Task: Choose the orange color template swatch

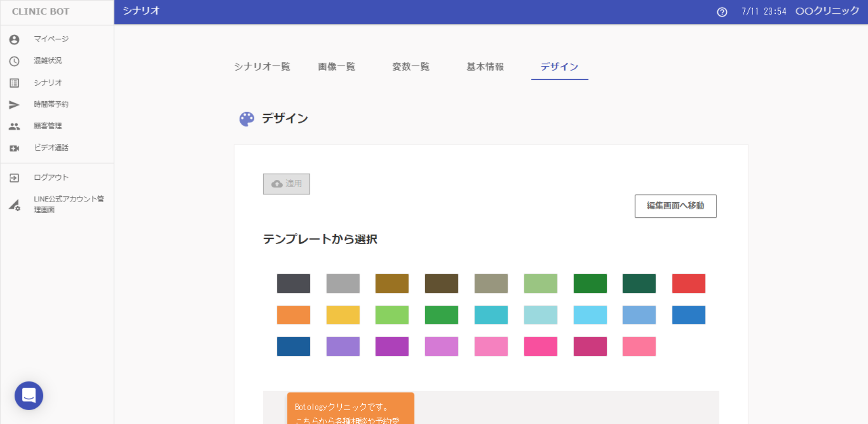Action: point(293,315)
